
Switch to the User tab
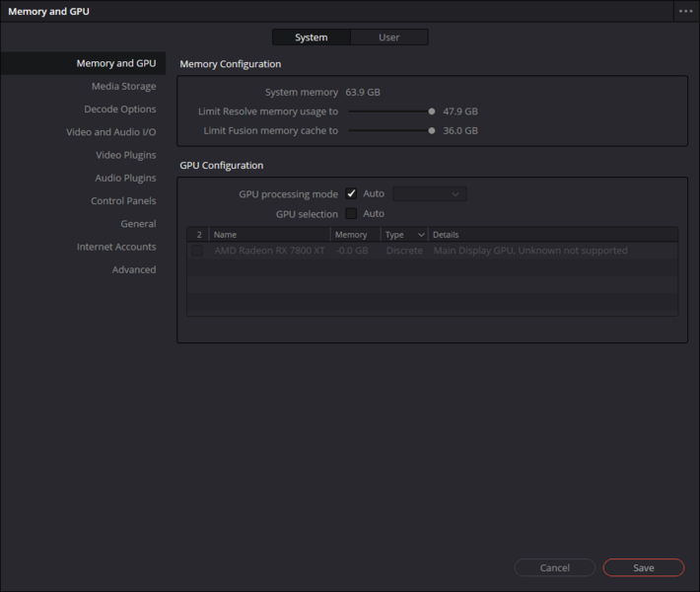pyautogui.click(x=389, y=37)
